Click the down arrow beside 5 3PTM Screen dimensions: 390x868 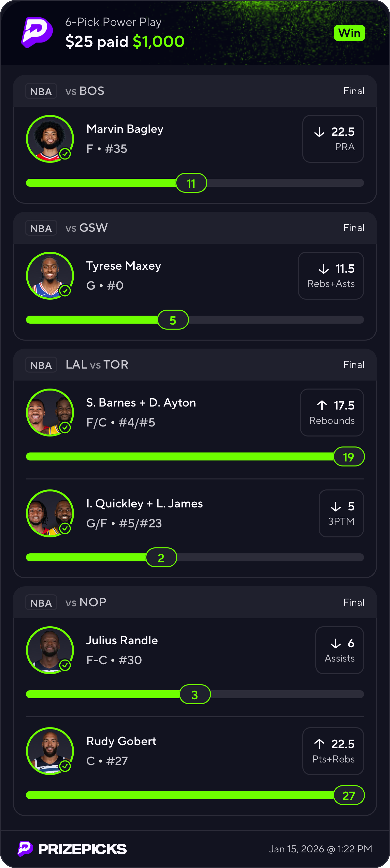point(335,506)
